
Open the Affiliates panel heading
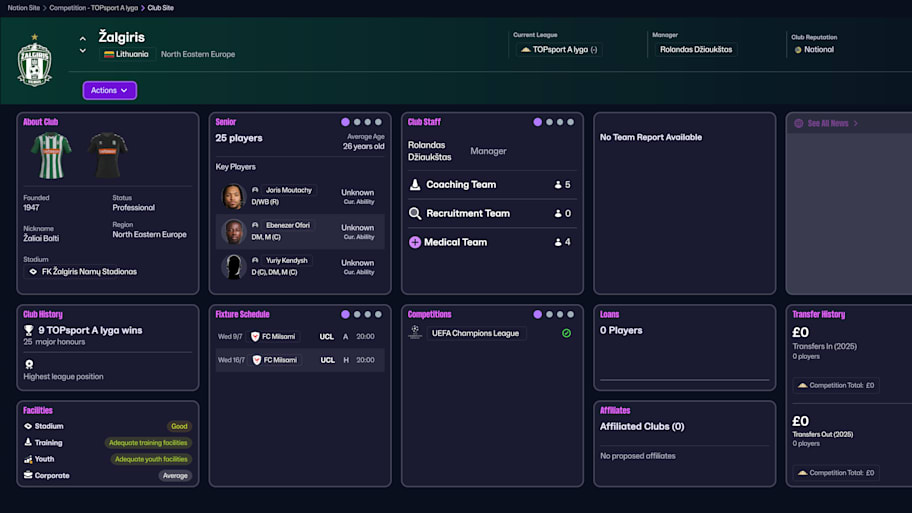coord(615,411)
